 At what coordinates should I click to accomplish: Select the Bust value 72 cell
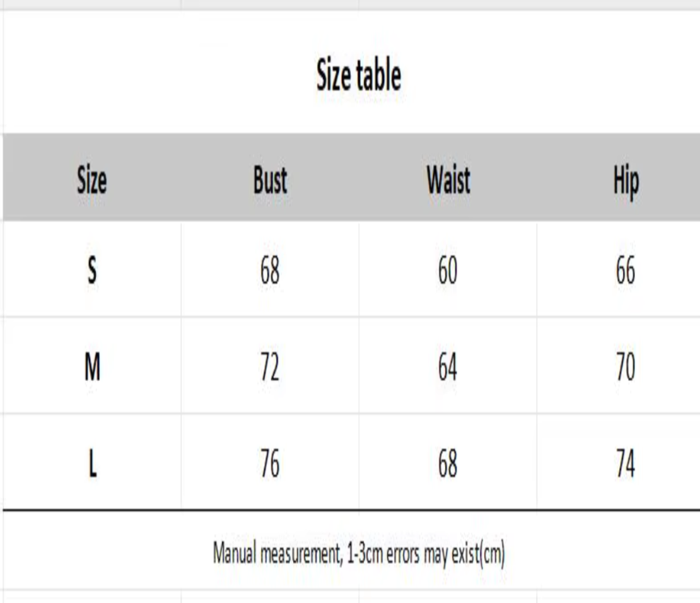(x=270, y=366)
